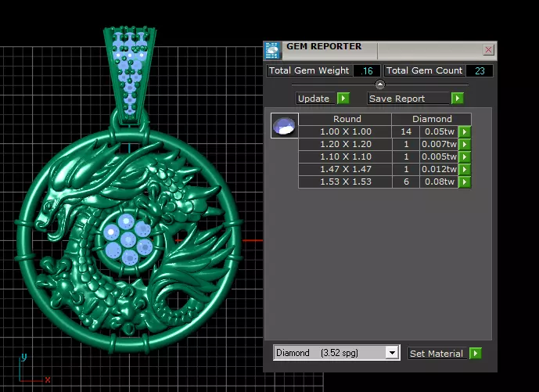Viewport: 539px width, 392px height.
Task: Click the 0.005tw weight cell
Action: 439,156
